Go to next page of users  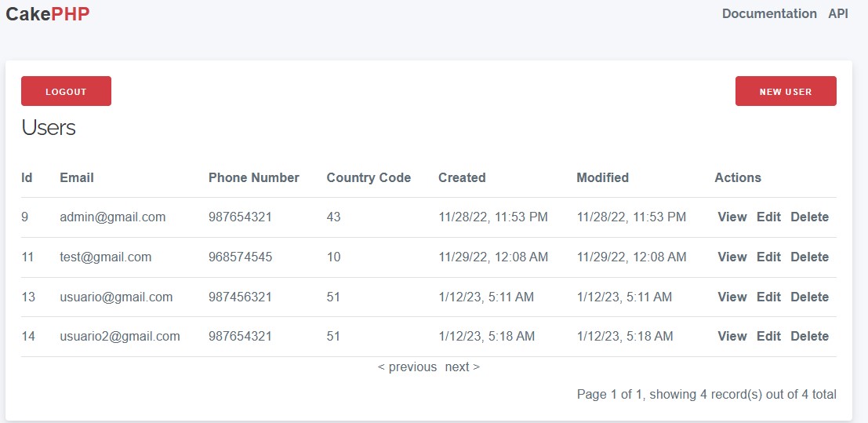462,367
